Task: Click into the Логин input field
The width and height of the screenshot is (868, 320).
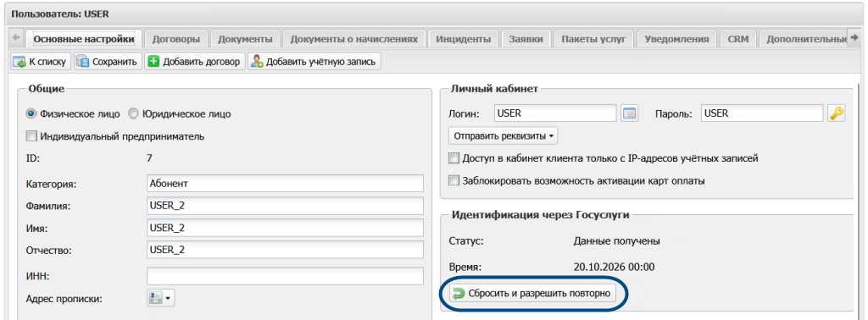Action: [x=555, y=113]
